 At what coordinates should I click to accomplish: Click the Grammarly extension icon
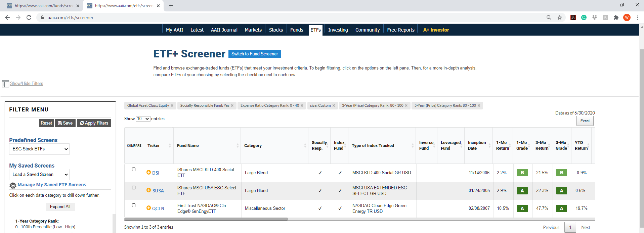tap(584, 17)
